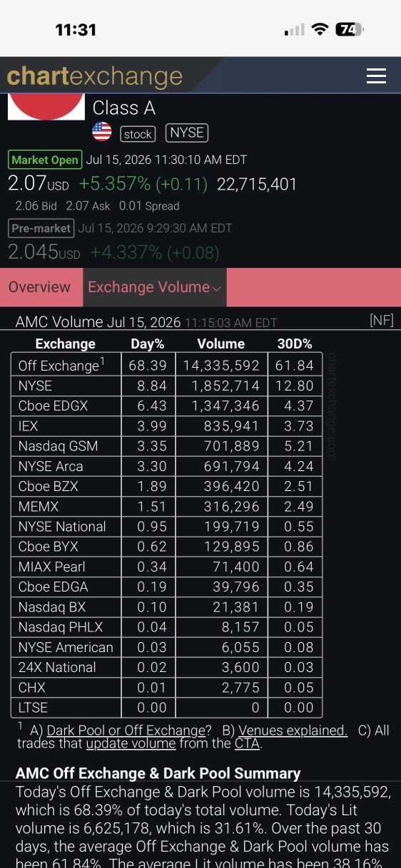Tap the battery status icon

point(350,29)
